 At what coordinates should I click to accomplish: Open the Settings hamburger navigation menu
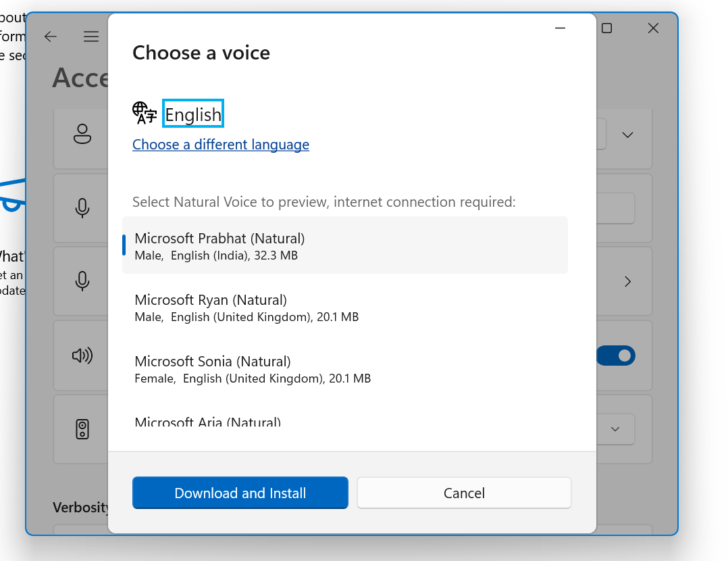[91, 36]
